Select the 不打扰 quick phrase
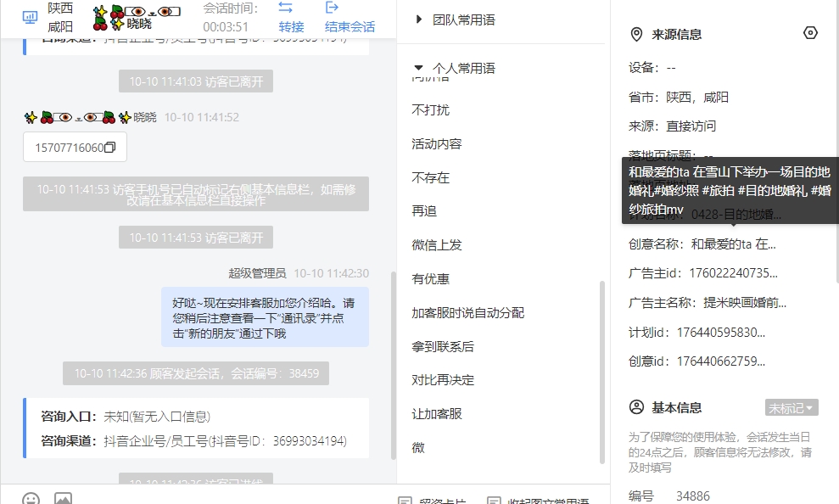 (431, 109)
